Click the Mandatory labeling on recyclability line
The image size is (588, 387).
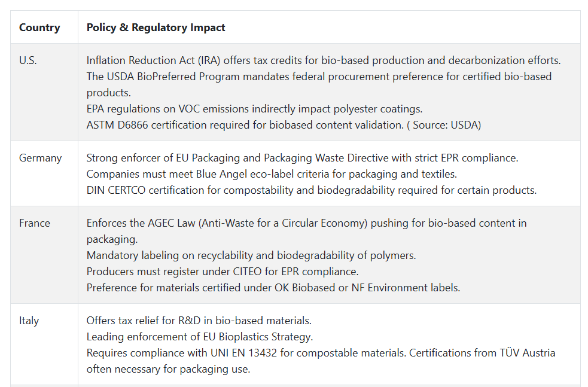[251, 255]
